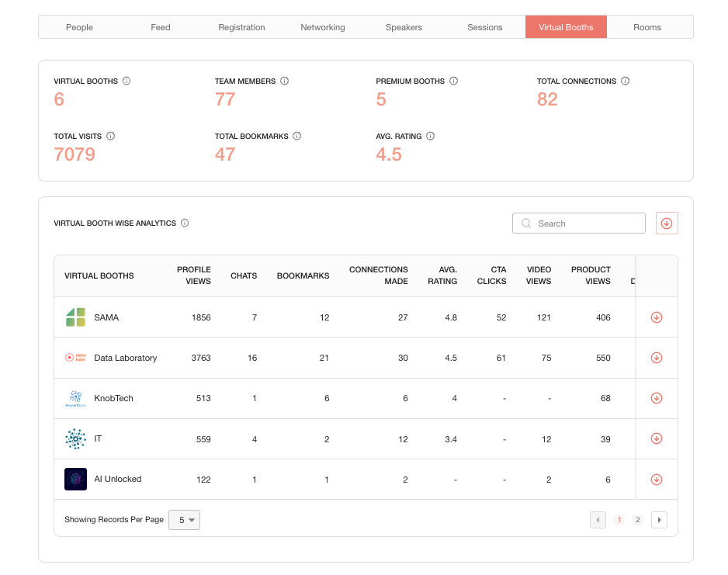The image size is (728, 575).
Task: Click the AI Unlocked booth name
Action: [118, 479]
